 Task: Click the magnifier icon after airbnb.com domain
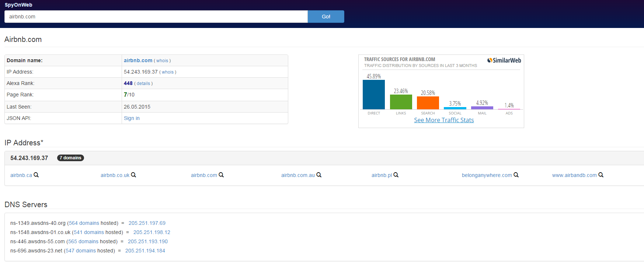[221, 175]
